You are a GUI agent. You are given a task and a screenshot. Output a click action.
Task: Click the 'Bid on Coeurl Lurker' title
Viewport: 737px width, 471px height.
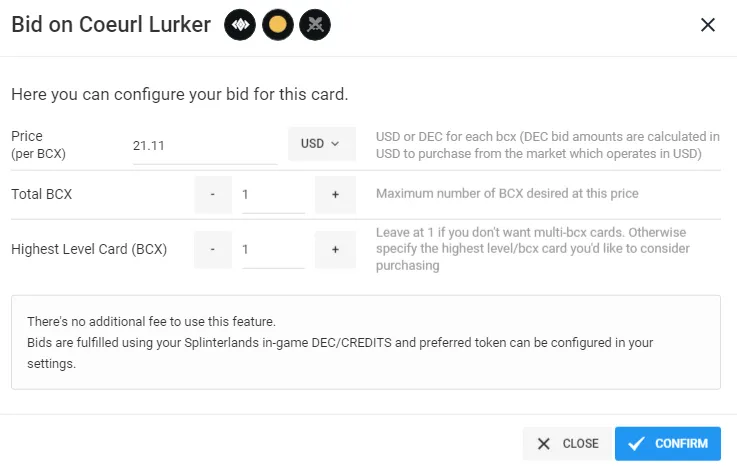(x=111, y=24)
